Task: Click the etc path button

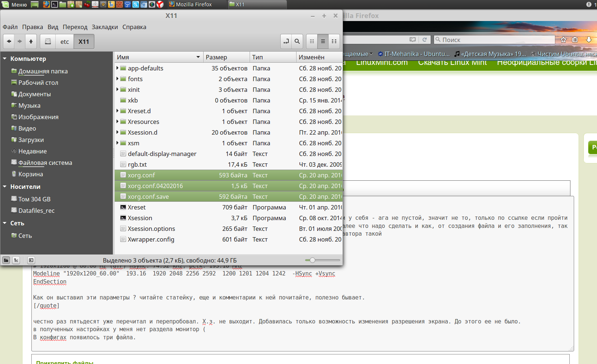Action: (x=65, y=42)
